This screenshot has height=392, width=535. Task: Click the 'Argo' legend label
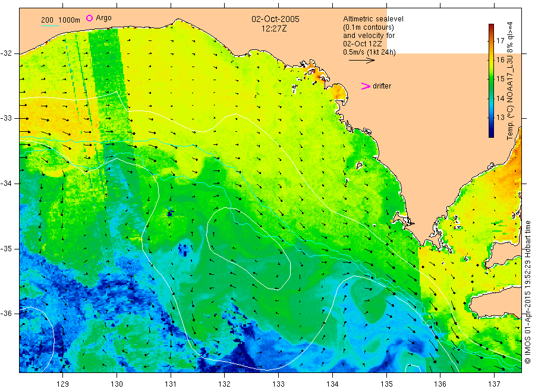coord(103,18)
